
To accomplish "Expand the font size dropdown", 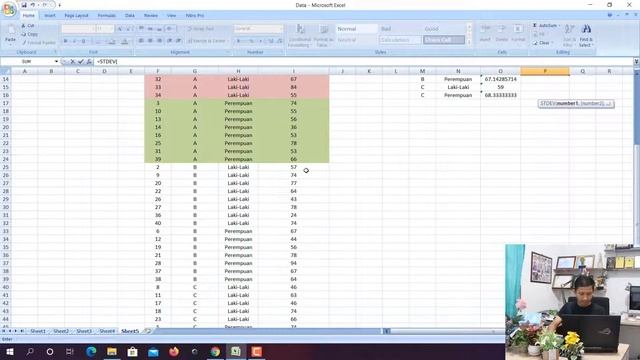I will [111, 29].
